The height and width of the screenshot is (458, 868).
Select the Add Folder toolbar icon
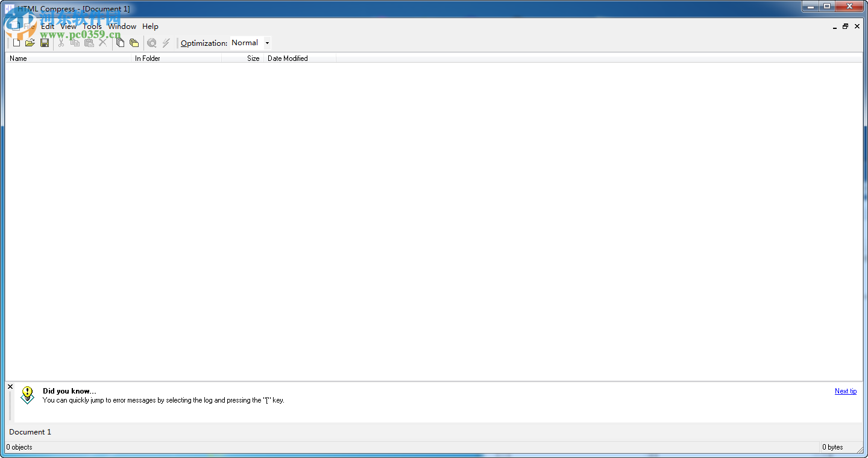134,42
